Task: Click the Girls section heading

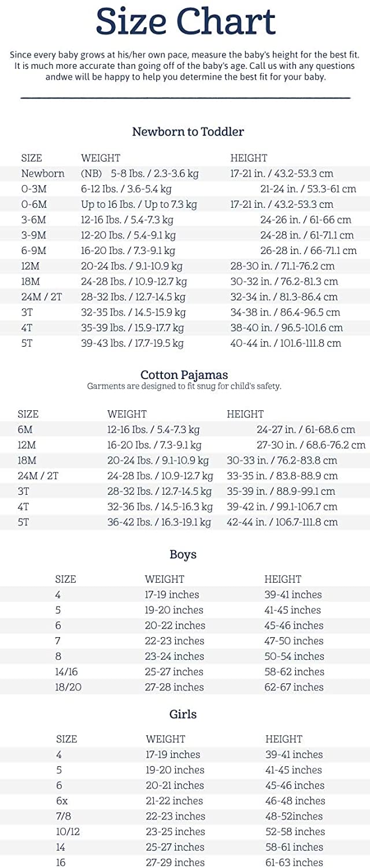Action: [x=183, y=714]
